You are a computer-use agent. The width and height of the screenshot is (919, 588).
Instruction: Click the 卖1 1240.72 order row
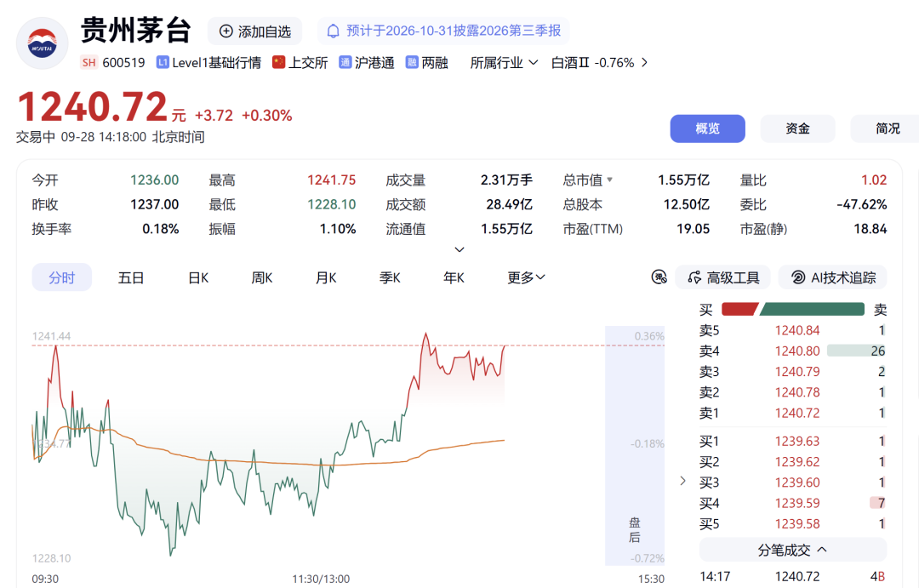(792, 414)
